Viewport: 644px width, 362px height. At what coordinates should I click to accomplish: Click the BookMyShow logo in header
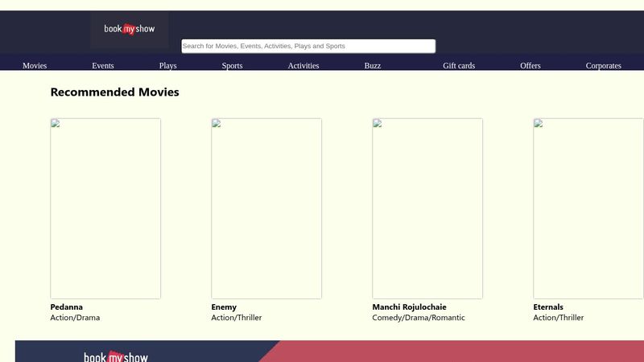point(130,29)
